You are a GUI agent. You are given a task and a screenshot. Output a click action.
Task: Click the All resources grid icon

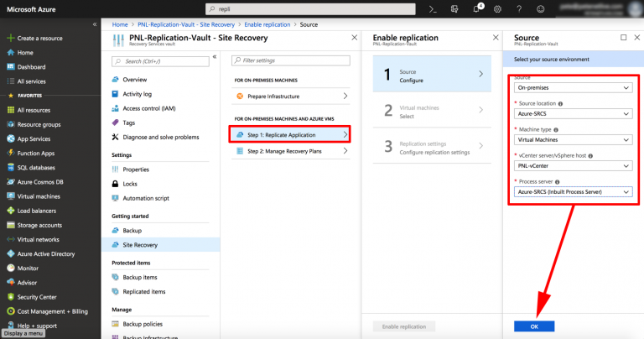click(x=11, y=110)
